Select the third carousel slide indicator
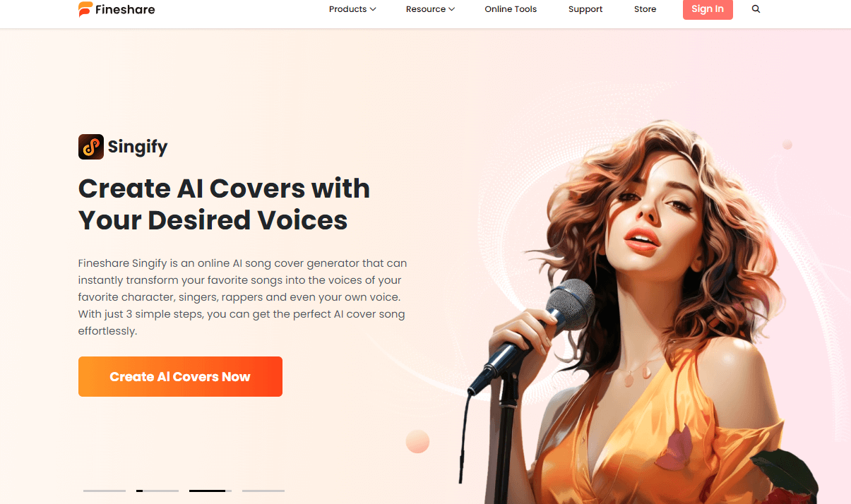The image size is (851, 504). [210, 491]
